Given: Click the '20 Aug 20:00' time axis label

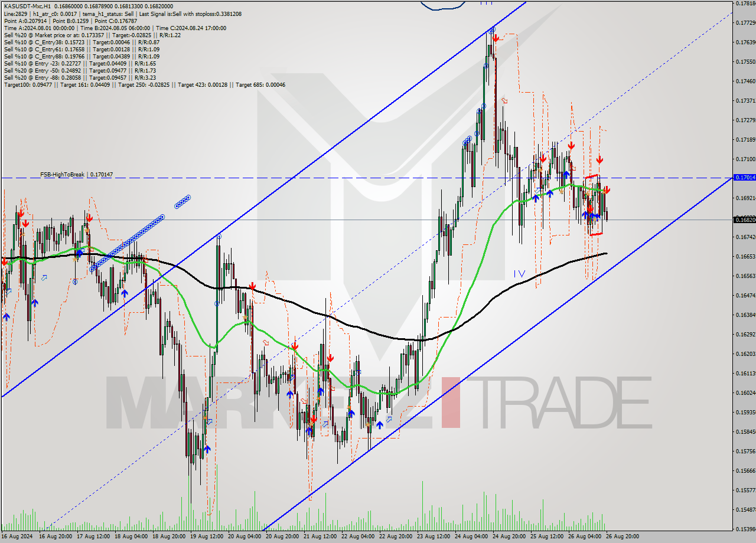Looking at the screenshot, I should (x=282, y=537).
